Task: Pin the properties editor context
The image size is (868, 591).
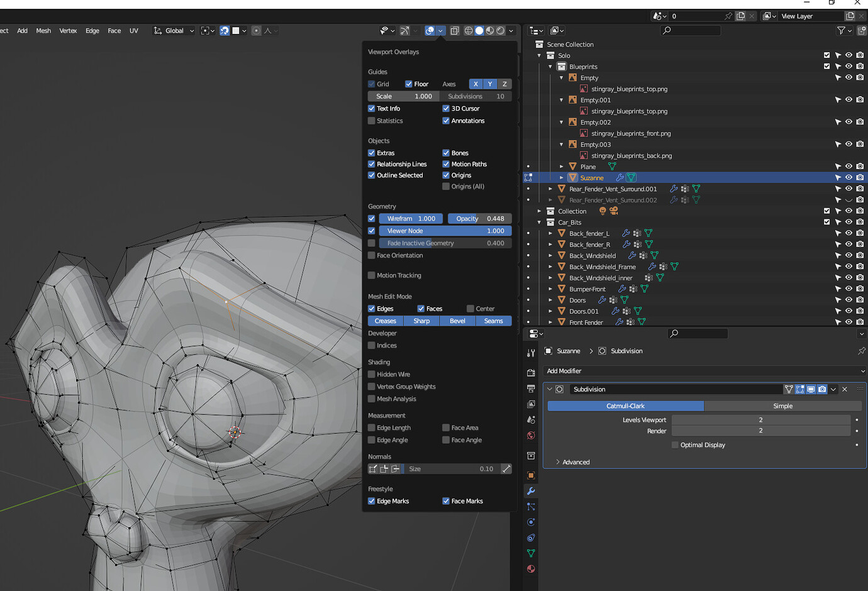Action: (x=861, y=351)
